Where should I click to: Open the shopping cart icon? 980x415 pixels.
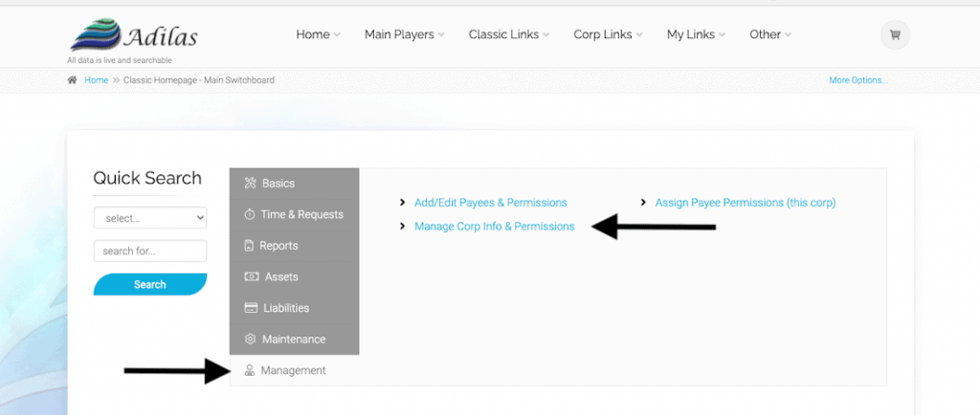(895, 35)
